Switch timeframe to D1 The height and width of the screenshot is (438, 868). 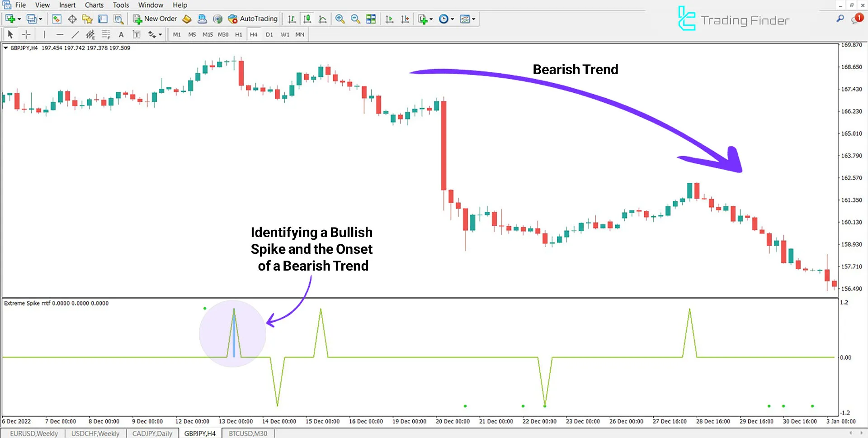click(269, 34)
